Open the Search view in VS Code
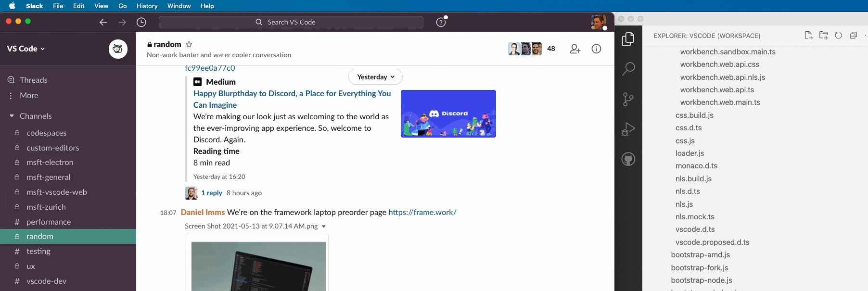The height and width of the screenshot is (291, 868). pos(628,69)
